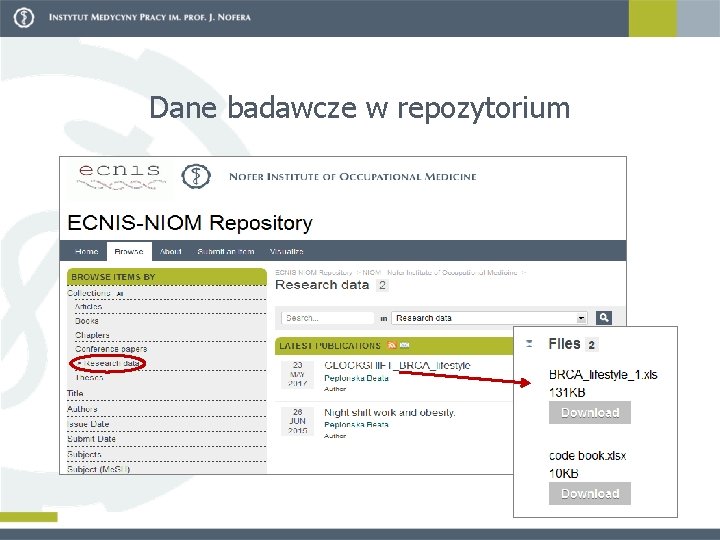Download BRCA_lifestyle_1.xls file
Viewport: 720px width, 540px height.
tap(590, 412)
